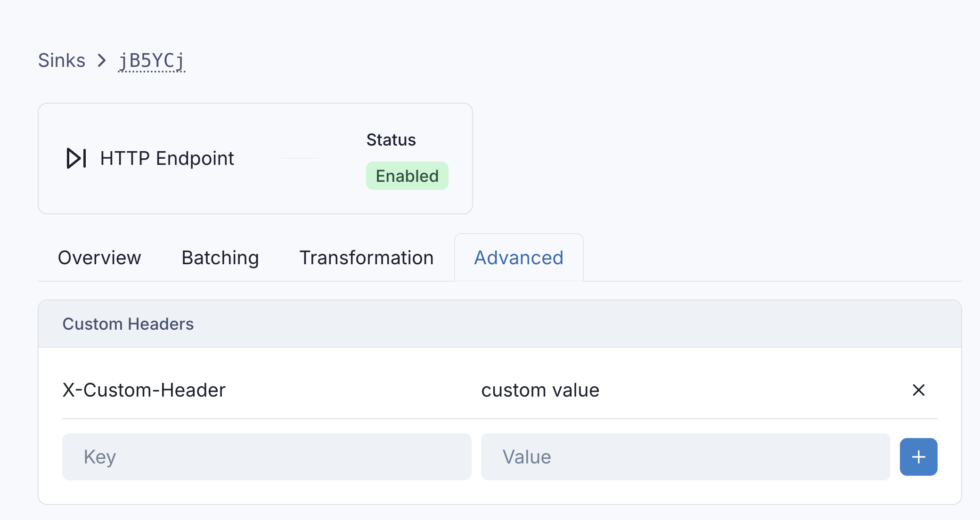Viewport: 980px width, 520px height.
Task: Click the Custom Headers section header
Action: tap(128, 324)
